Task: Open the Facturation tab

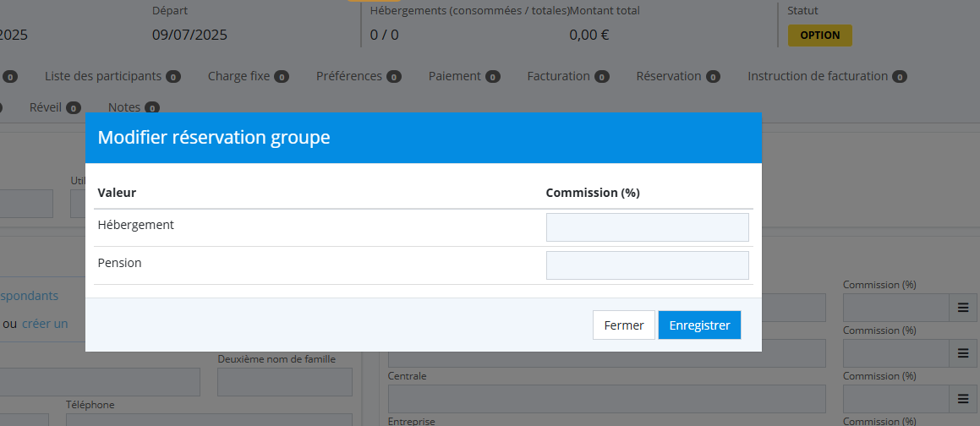Action: [x=559, y=76]
